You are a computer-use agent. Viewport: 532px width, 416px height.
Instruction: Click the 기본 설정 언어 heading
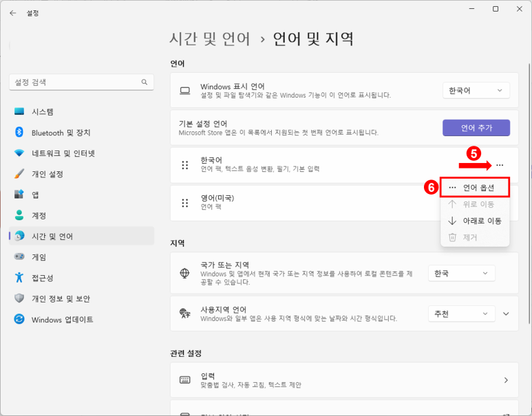203,124
